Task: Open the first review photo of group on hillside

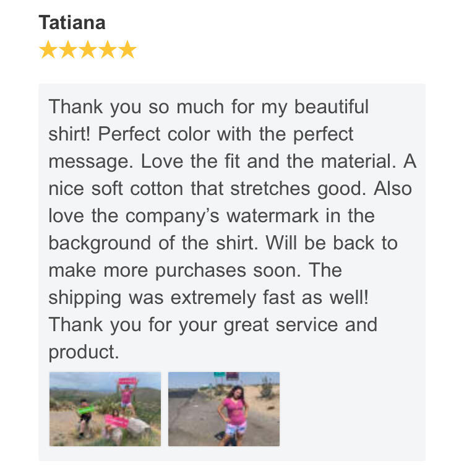Action: pos(105,409)
